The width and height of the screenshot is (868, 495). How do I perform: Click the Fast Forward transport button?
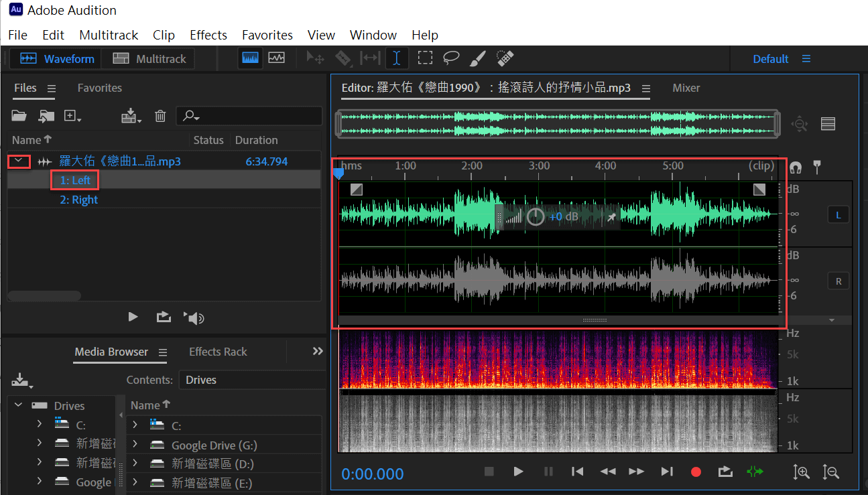[x=637, y=472]
